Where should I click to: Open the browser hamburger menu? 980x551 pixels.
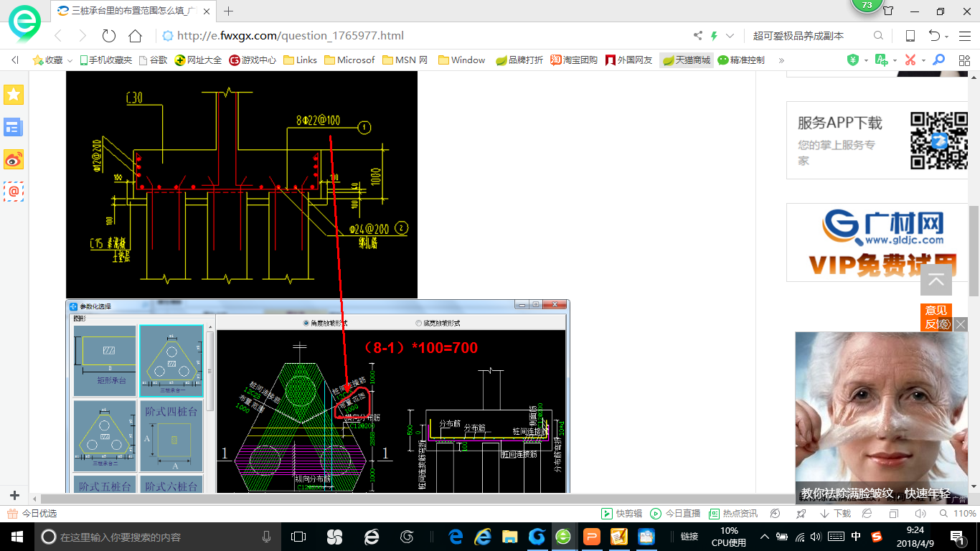pyautogui.click(x=963, y=36)
